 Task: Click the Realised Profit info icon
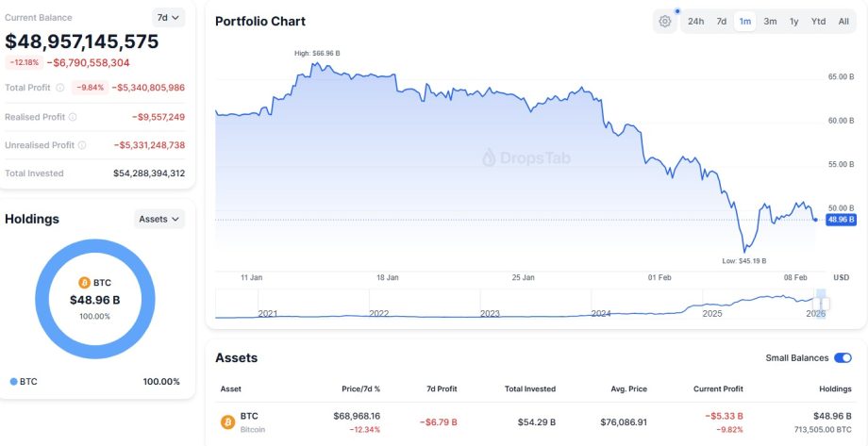click(73, 117)
